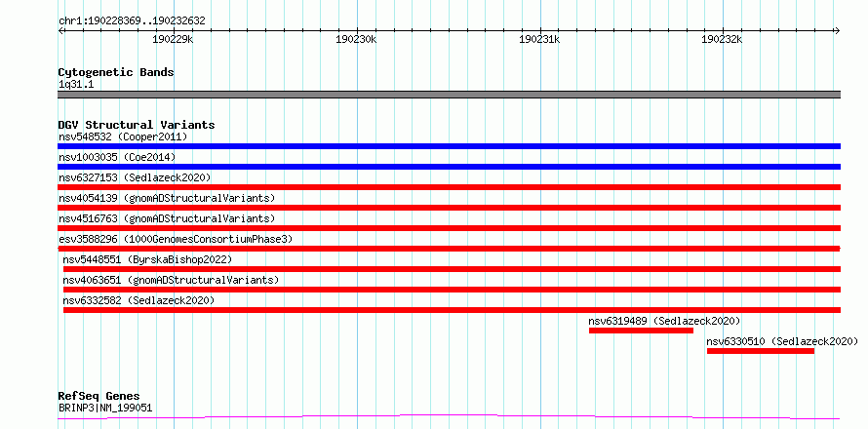Click the Cytogenetic Bands track heading

(x=116, y=72)
